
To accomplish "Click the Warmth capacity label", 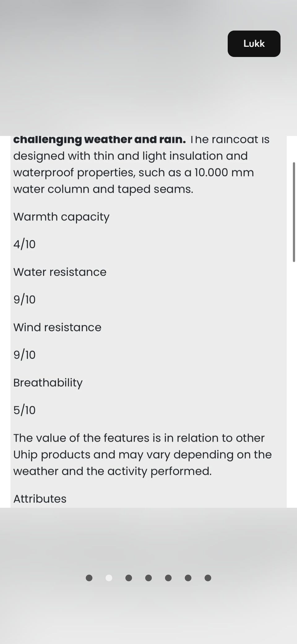I will point(61,217).
